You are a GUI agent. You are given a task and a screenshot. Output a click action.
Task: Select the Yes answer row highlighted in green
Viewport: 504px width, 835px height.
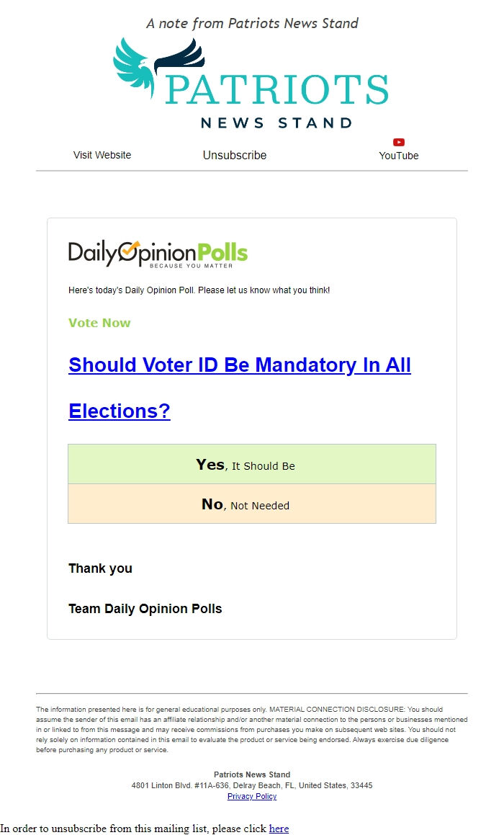[x=252, y=464]
